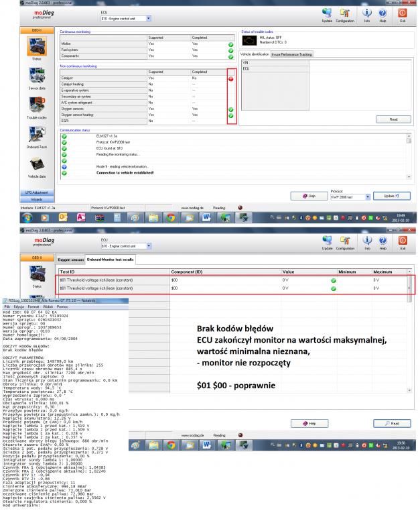Click the Communication status scrollbar down arrow

(x=409, y=177)
